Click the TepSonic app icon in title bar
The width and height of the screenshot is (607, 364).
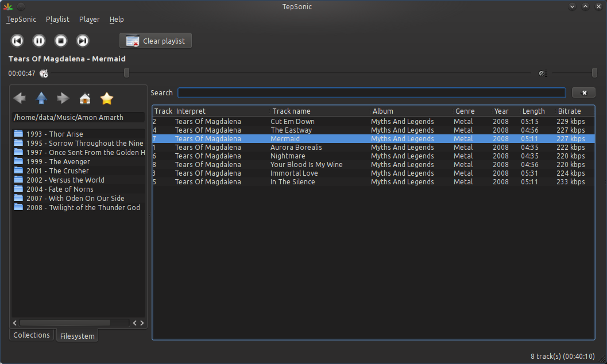point(7,6)
